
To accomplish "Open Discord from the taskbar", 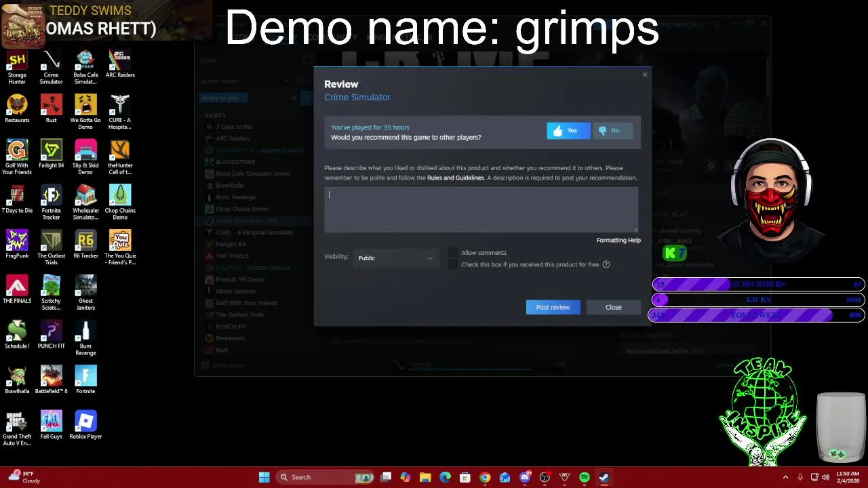I will pos(525,477).
